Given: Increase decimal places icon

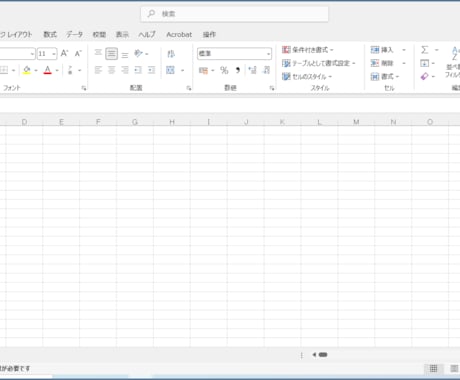Looking at the screenshot, I should coord(253,70).
